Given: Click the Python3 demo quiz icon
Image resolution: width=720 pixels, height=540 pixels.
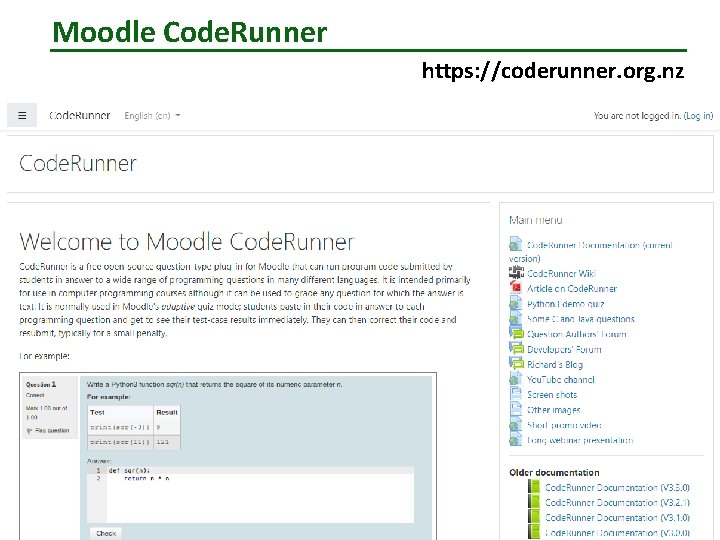Looking at the screenshot, I should point(515,303).
